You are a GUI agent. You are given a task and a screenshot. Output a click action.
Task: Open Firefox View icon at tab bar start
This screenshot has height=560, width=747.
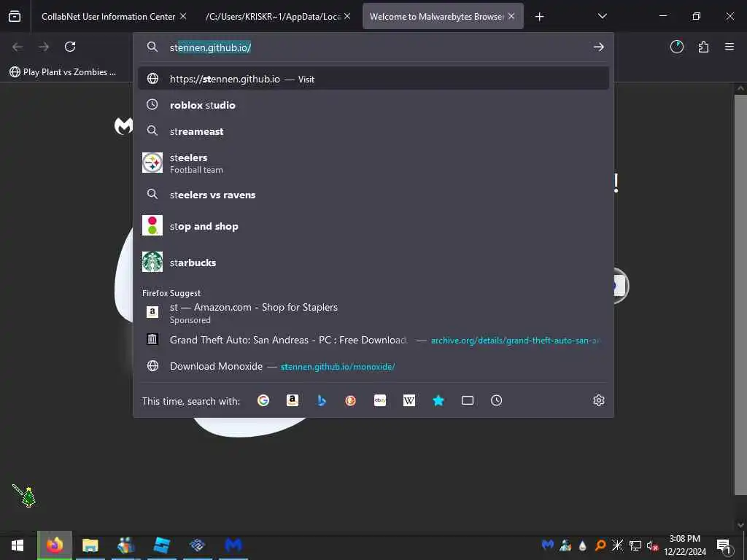(15, 16)
